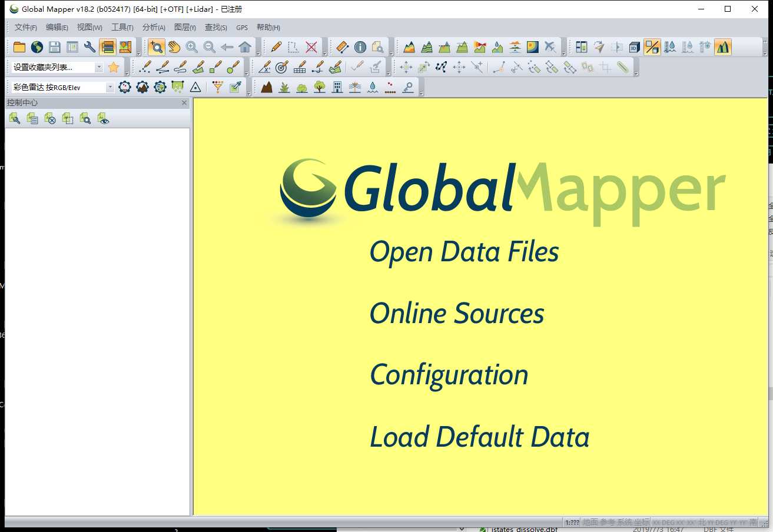Image resolution: width=773 pixels, height=532 pixels.
Task: Open the view shed analysis icon
Action: click(x=480, y=47)
